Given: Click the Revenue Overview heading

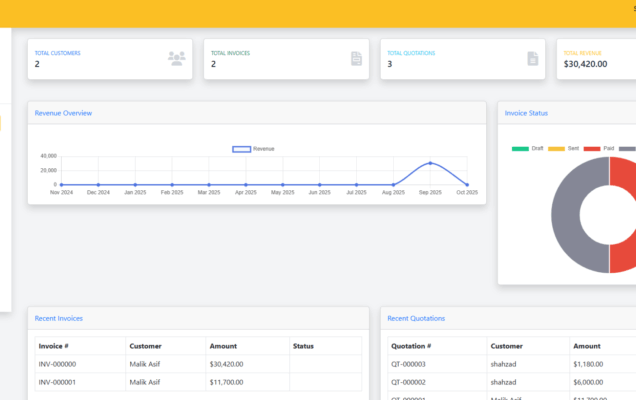Looking at the screenshot, I should (63, 113).
